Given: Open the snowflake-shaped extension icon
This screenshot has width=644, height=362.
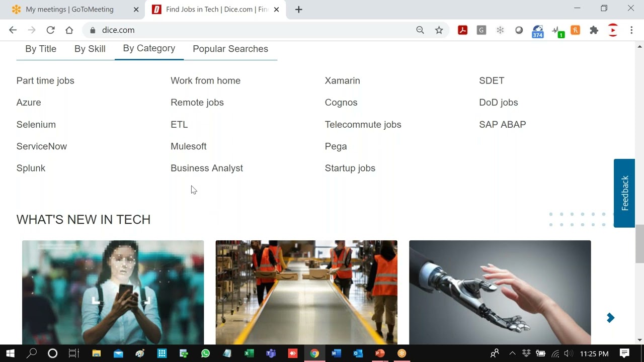Looking at the screenshot, I should pyautogui.click(x=500, y=30).
